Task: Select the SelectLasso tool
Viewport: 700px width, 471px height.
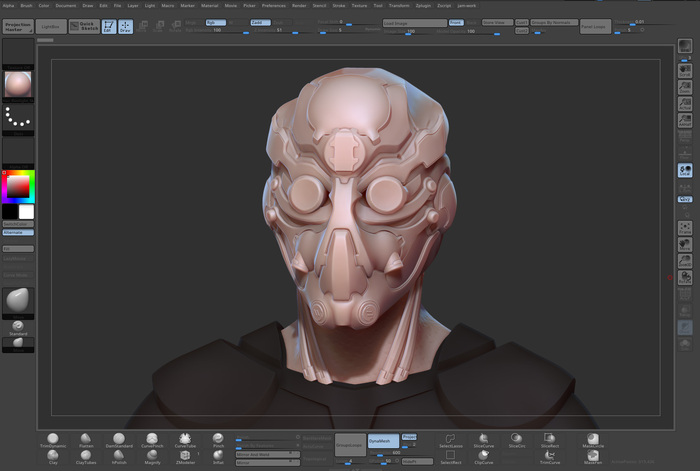Action: pos(450,440)
